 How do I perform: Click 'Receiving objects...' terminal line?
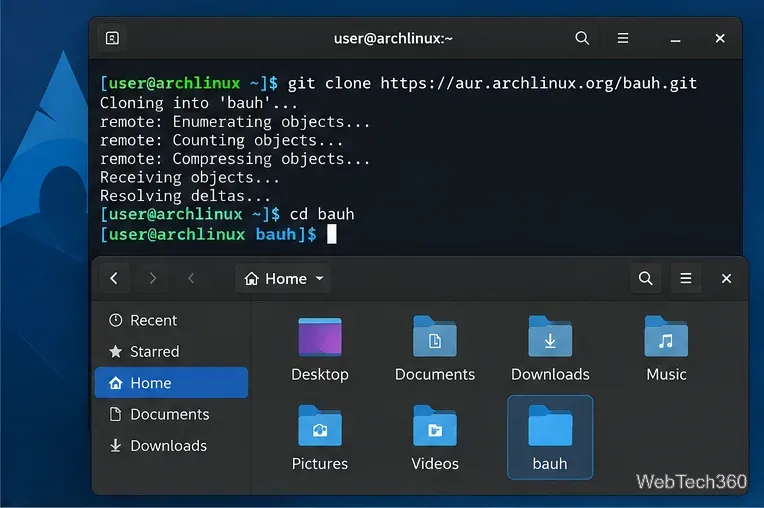190,177
